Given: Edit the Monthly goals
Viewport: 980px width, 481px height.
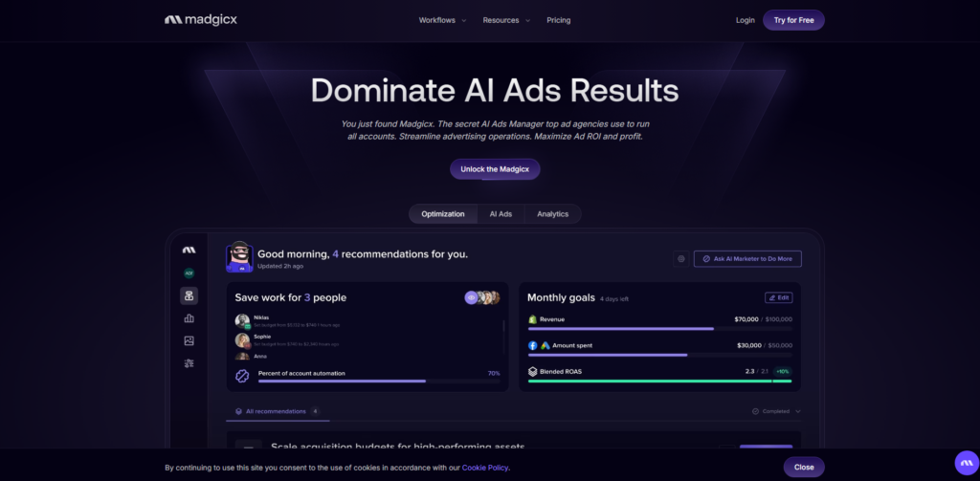Looking at the screenshot, I should (779, 298).
